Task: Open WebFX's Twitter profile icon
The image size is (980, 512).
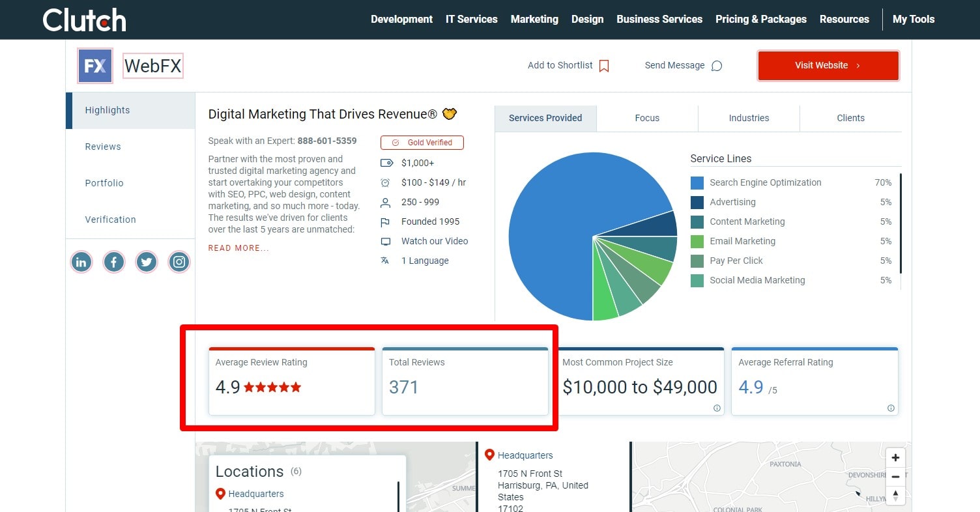Action: [147, 263]
